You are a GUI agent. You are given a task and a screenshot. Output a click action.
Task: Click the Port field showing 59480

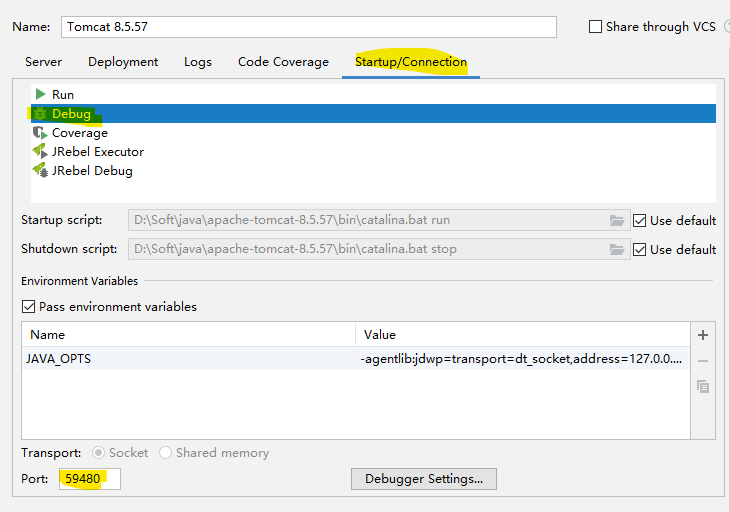pos(90,479)
